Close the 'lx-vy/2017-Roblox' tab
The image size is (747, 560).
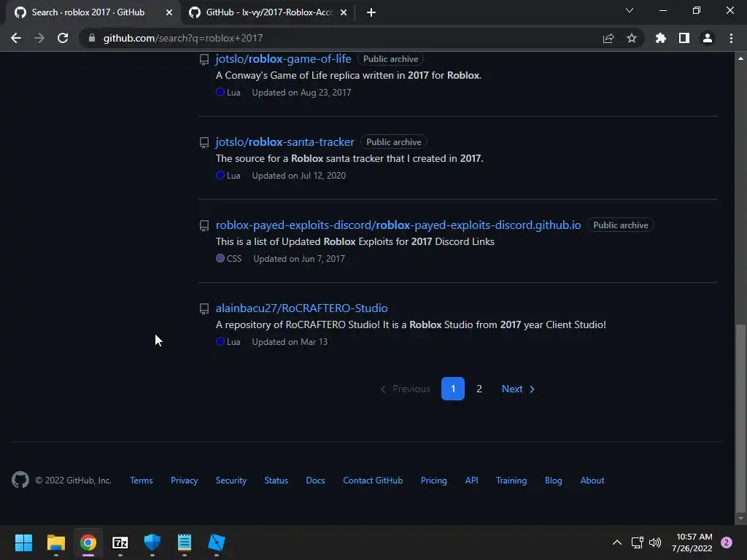click(344, 12)
